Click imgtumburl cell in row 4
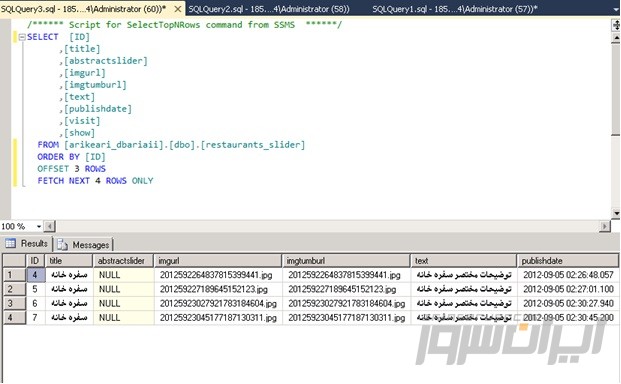 click(x=346, y=317)
